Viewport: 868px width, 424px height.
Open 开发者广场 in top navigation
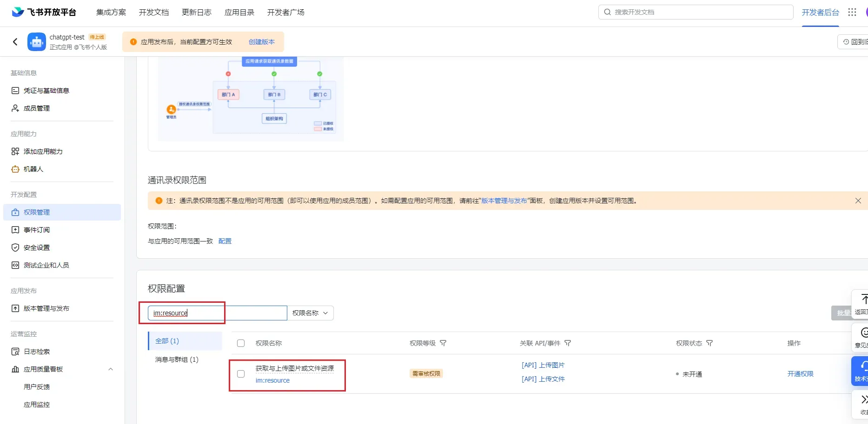point(286,12)
